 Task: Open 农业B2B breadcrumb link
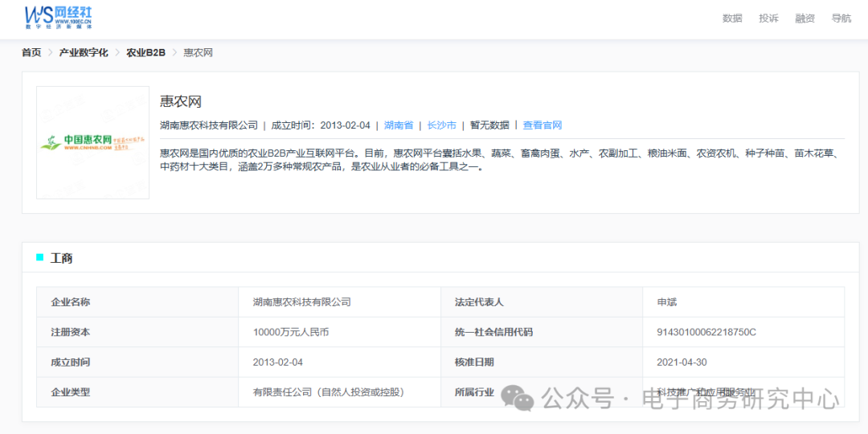pos(146,52)
